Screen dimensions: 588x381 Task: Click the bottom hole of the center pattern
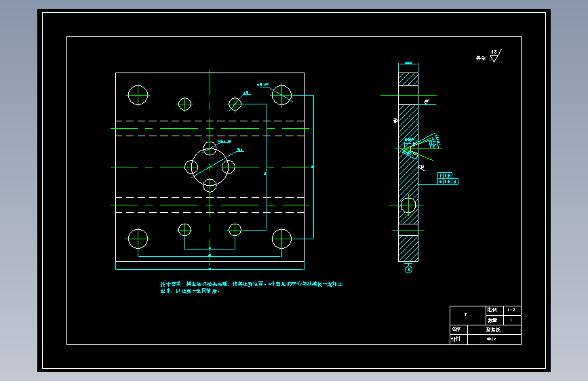pos(210,185)
